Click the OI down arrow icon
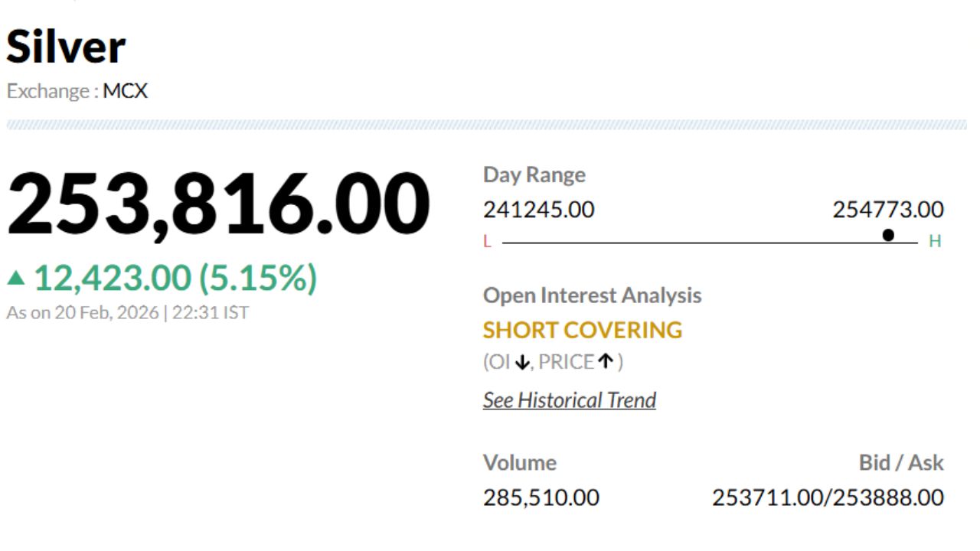 coord(521,362)
